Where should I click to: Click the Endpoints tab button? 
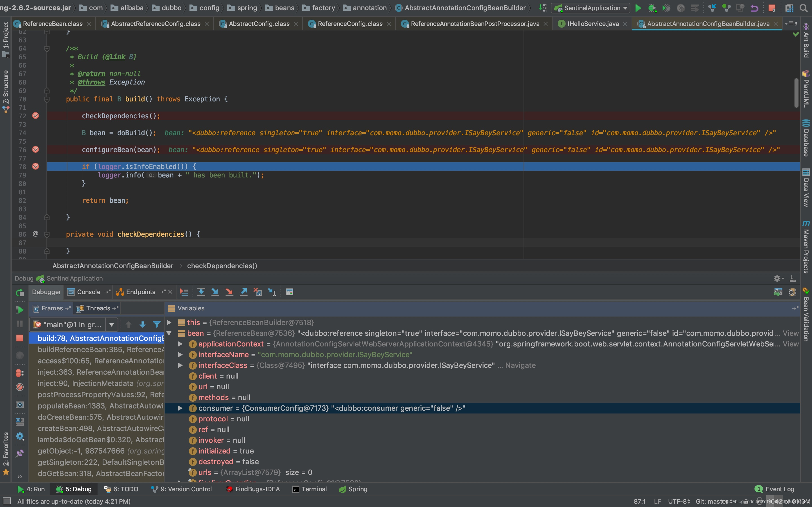[x=141, y=292]
